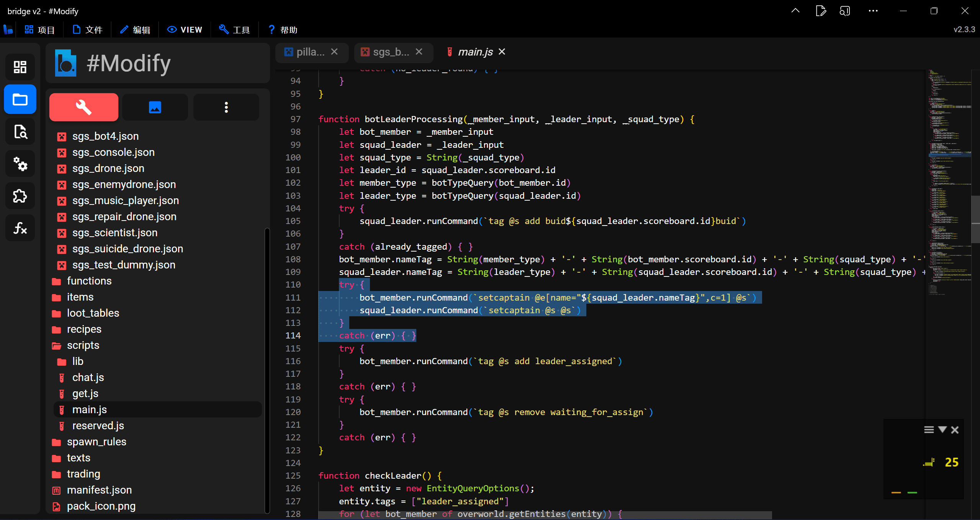This screenshot has width=980, height=520.
Task: Open the settings gears sidebar icon
Action: [20, 164]
